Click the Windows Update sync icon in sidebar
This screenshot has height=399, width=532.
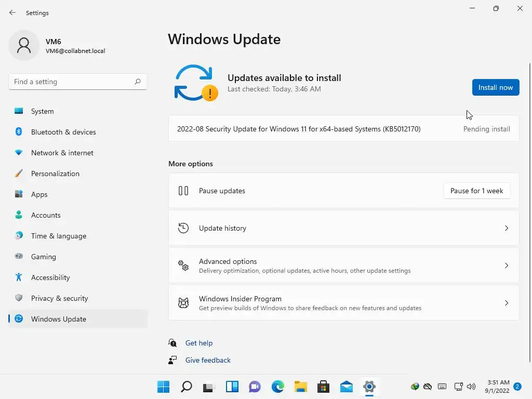click(19, 318)
